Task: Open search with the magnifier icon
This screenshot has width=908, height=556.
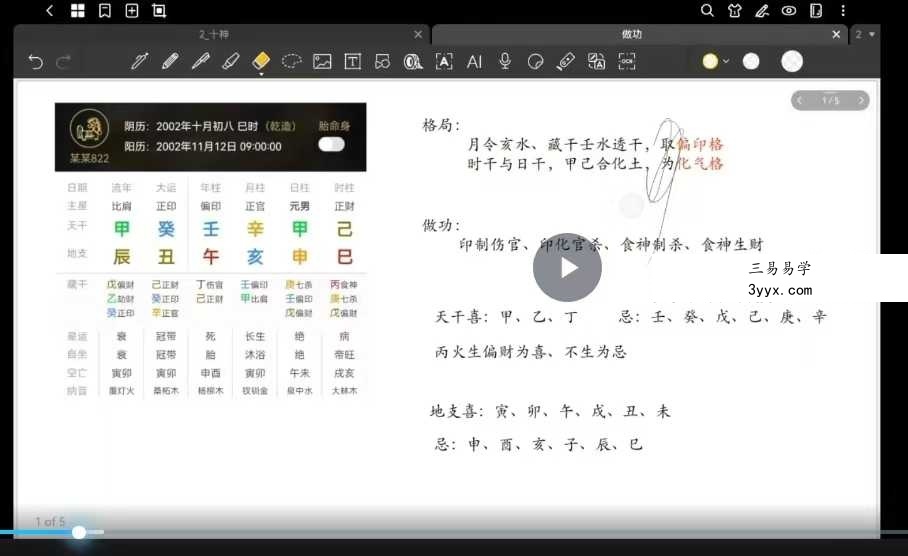Action: tap(707, 10)
